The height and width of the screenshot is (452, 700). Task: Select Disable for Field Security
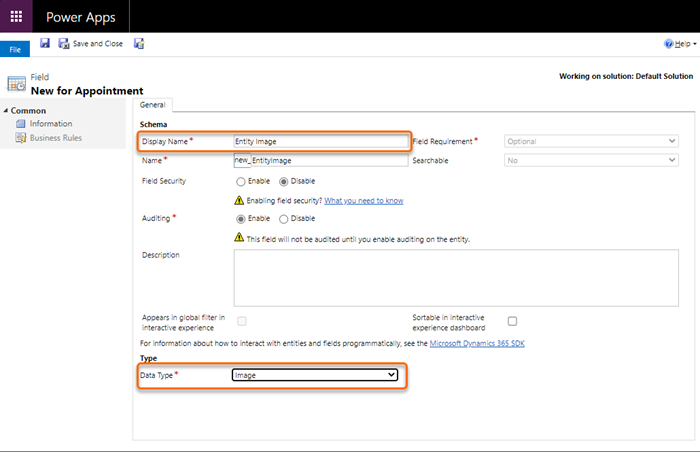coord(283,181)
